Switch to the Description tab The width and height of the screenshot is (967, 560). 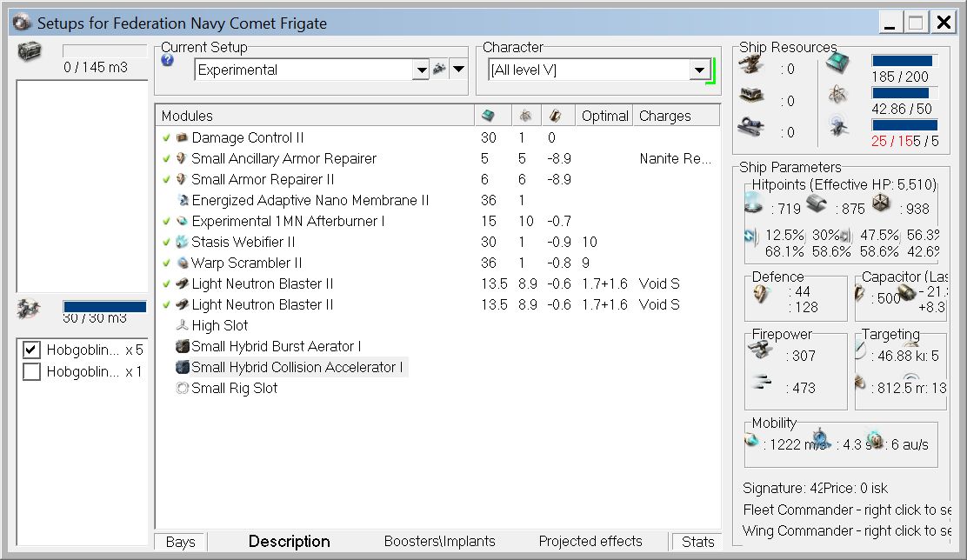290,542
